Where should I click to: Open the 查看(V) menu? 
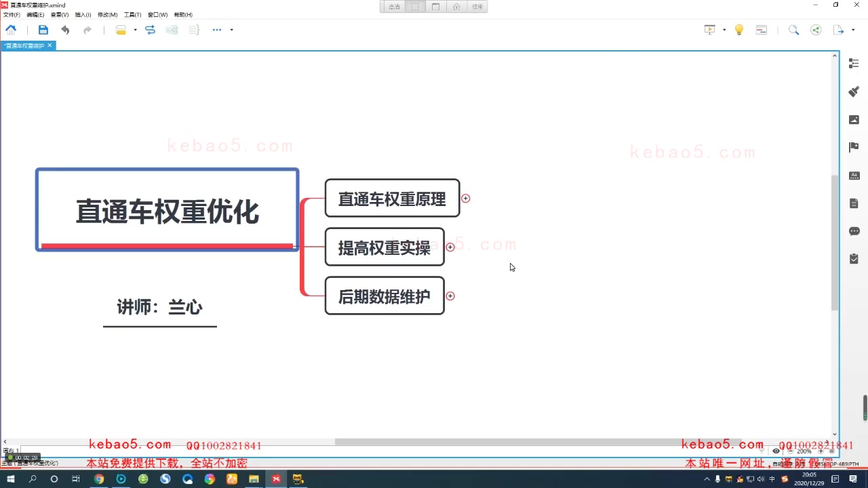(60, 14)
